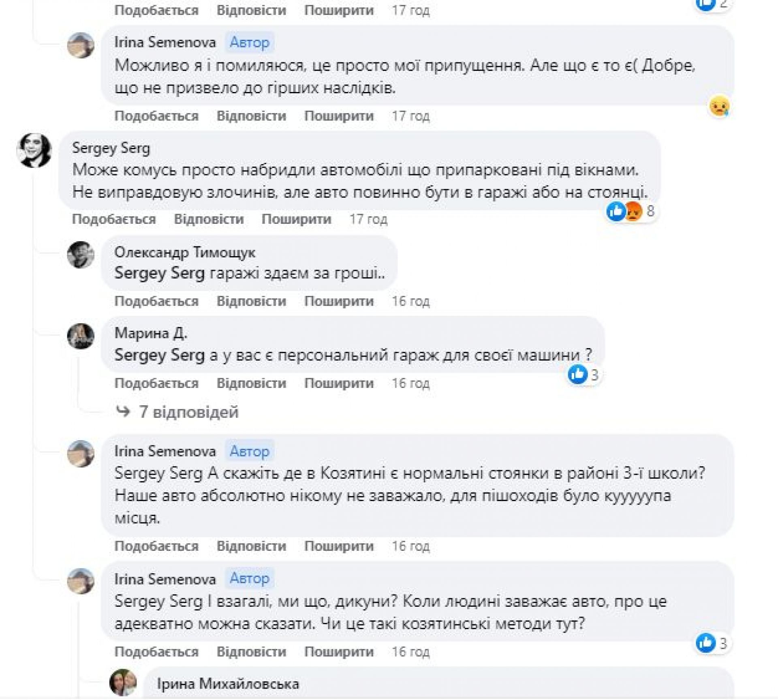Click Sergey Serg mention in Олександр's reply
This screenshot has height=700, width=778.
click(x=160, y=273)
